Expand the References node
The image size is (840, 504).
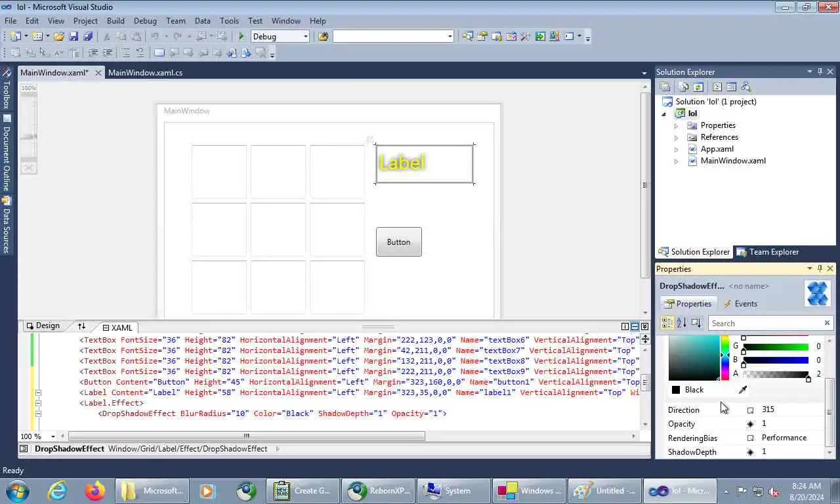point(677,137)
